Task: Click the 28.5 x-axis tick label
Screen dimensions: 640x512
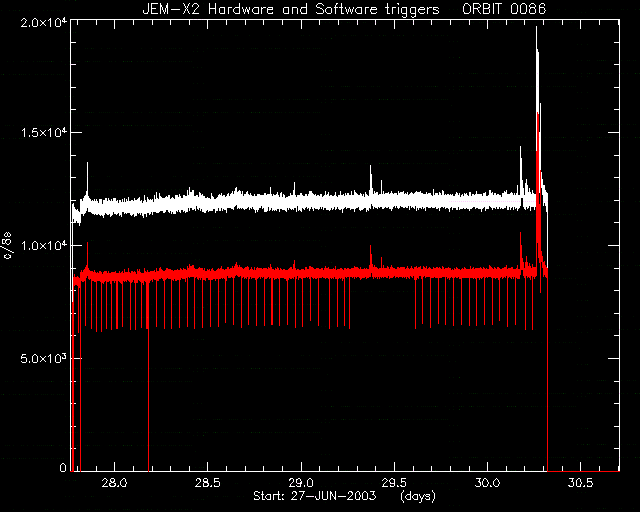Action: point(207,483)
